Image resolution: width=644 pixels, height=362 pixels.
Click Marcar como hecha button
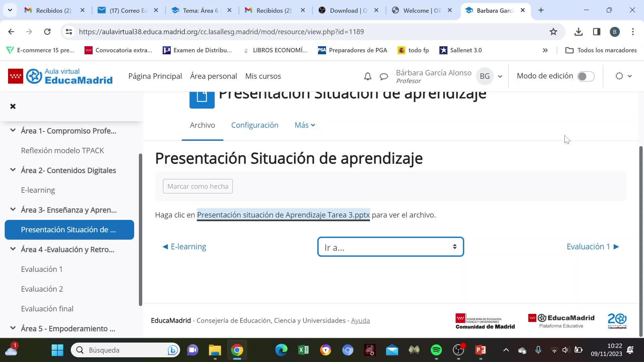pos(198,186)
